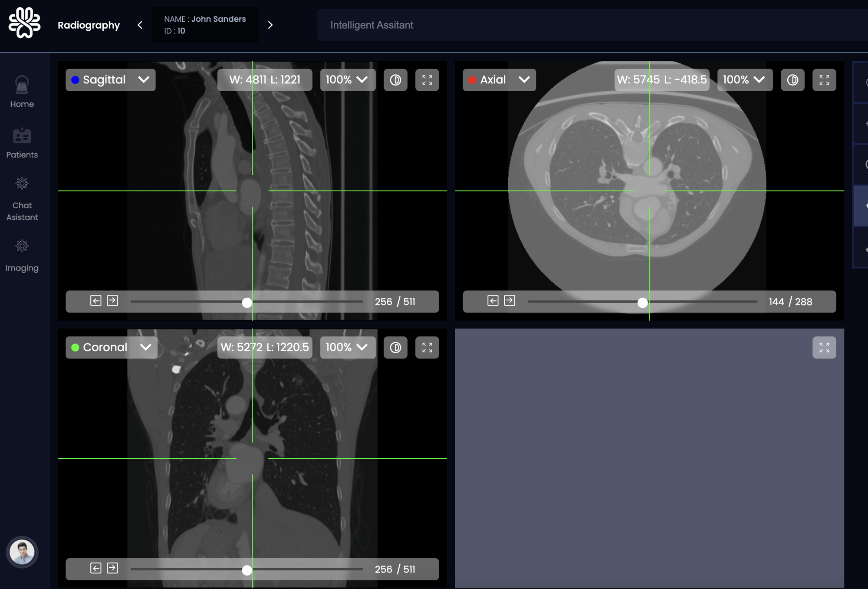Expand the empty fourth panel to fullscreen

point(824,347)
